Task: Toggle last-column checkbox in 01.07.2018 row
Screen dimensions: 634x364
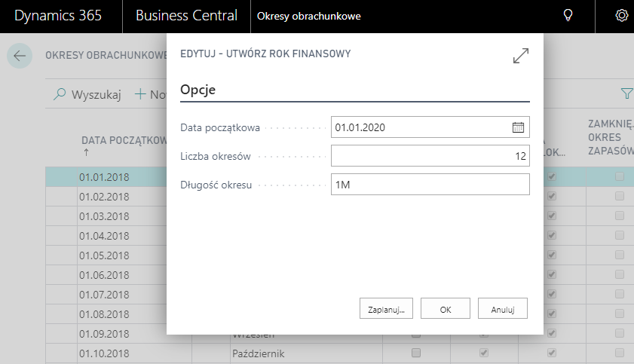Action: [x=620, y=294]
